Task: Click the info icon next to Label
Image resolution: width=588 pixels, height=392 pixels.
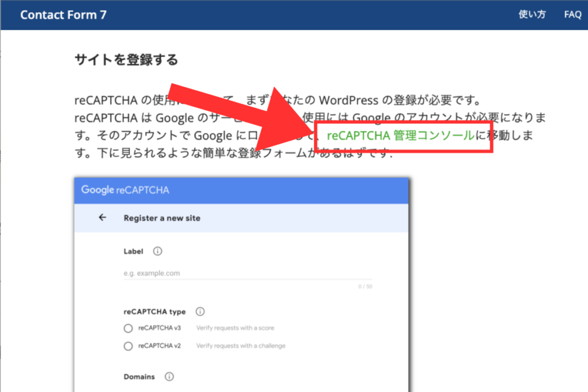Action: pyautogui.click(x=158, y=251)
